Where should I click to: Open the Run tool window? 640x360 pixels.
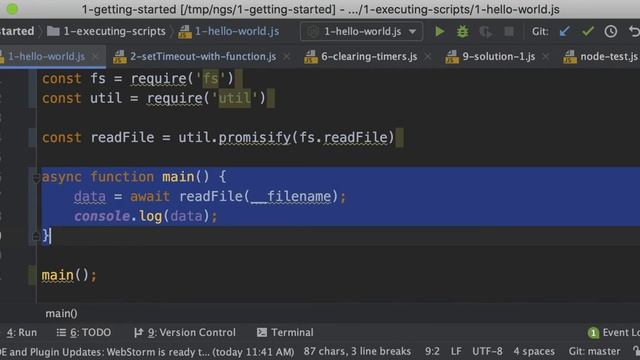(22, 333)
